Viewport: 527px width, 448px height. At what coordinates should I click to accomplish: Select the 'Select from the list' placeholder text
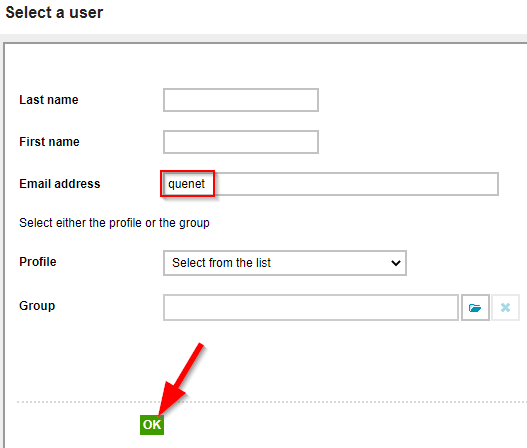tap(221, 263)
